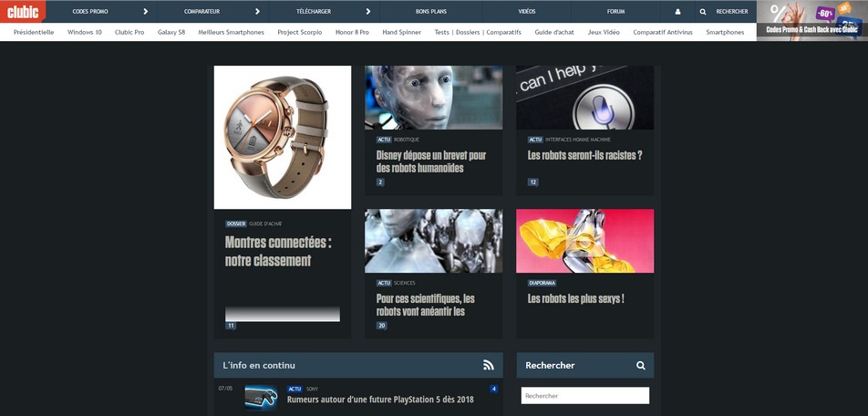Go to the Forum section

click(615, 12)
